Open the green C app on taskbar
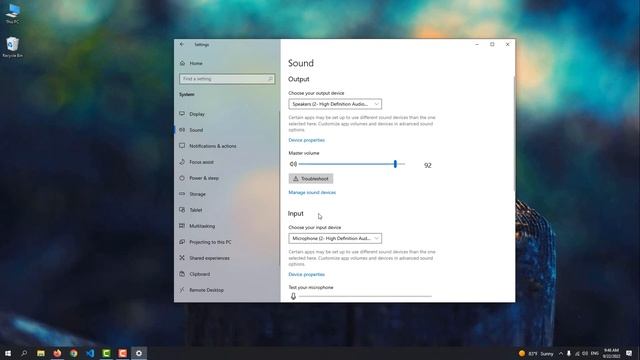 106,353
